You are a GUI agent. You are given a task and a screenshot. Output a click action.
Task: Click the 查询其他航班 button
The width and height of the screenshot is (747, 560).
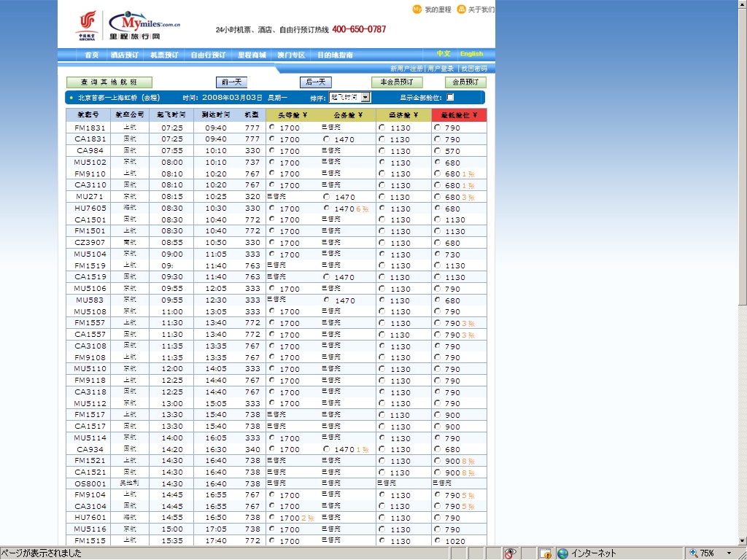tap(109, 82)
